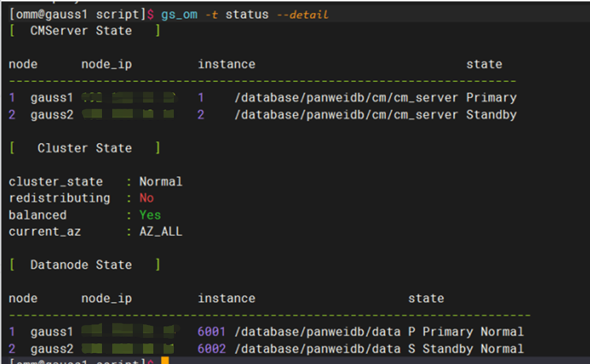
Task: Click the Primary state of gauss1 cm_server
Action: tap(491, 98)
